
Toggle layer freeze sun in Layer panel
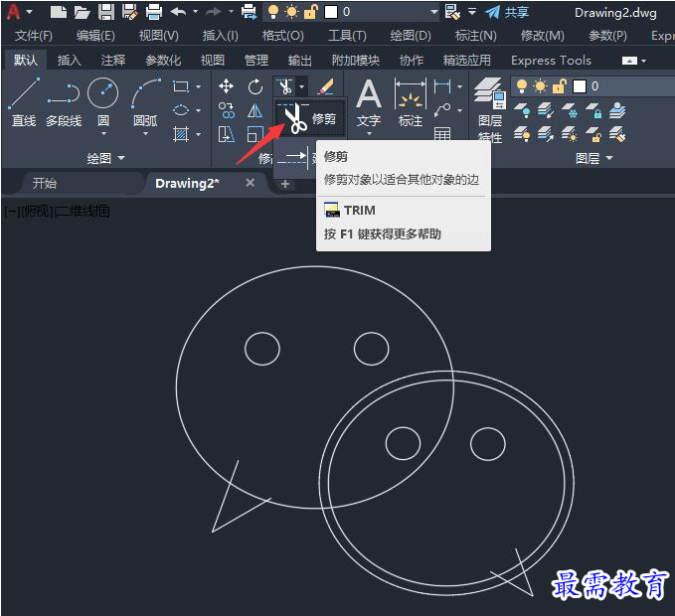click(540, 86)
